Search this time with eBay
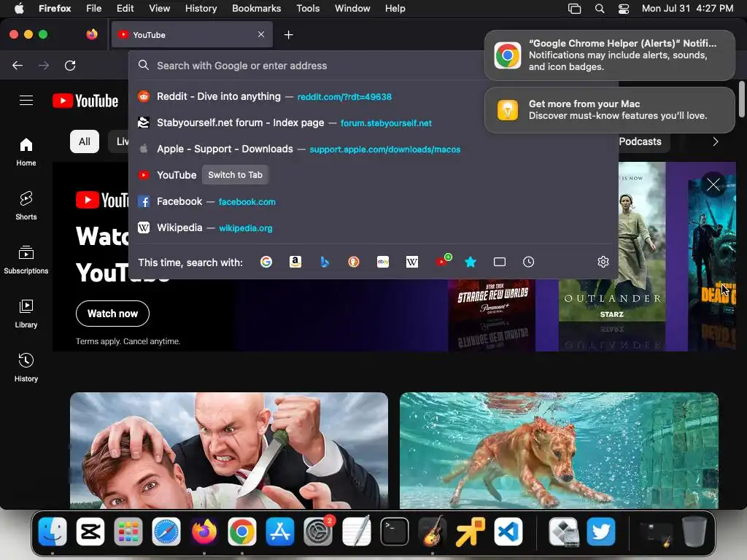This screenshot has height=560, width=747. (383, 262)
